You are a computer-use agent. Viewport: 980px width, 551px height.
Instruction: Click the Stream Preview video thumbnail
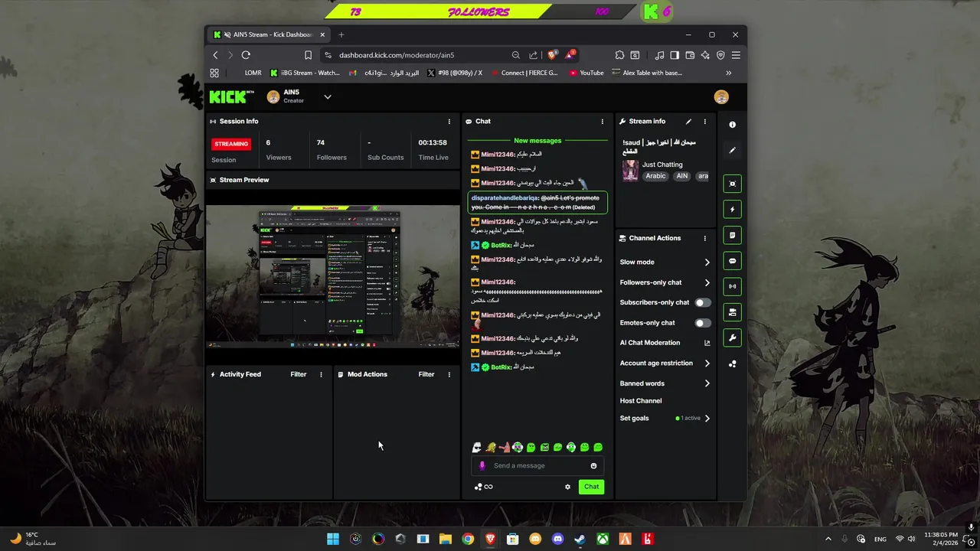pyautogui.click(x=332, y=276)
